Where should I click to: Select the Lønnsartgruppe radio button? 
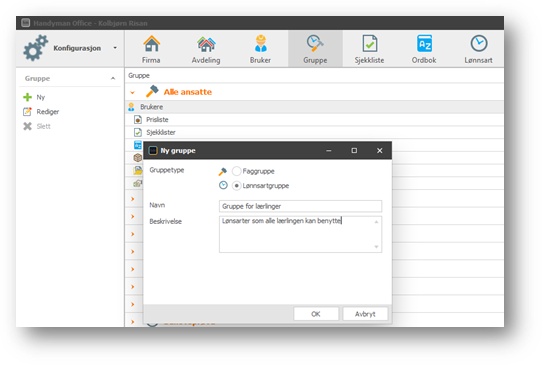(x=236, y=186)
